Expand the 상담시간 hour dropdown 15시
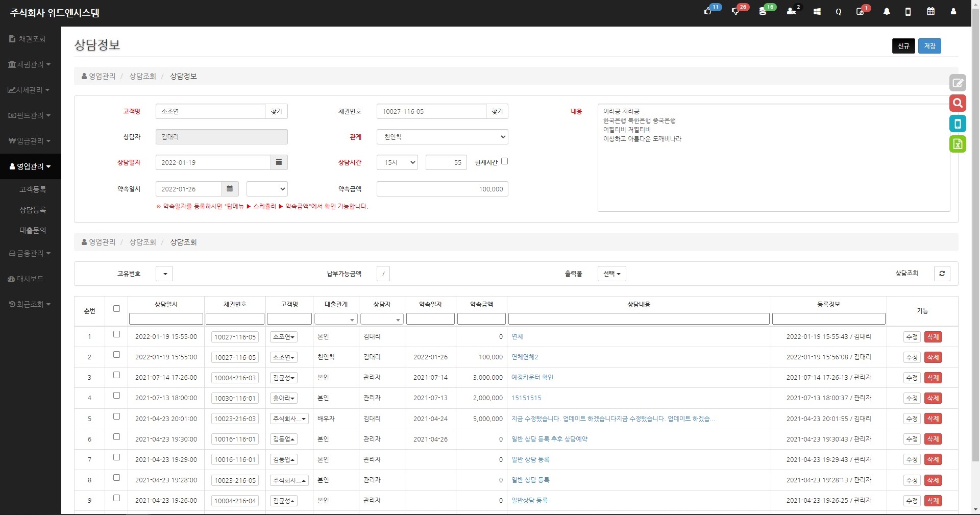The height and width of the screenshot is (515, 980). 397,162
